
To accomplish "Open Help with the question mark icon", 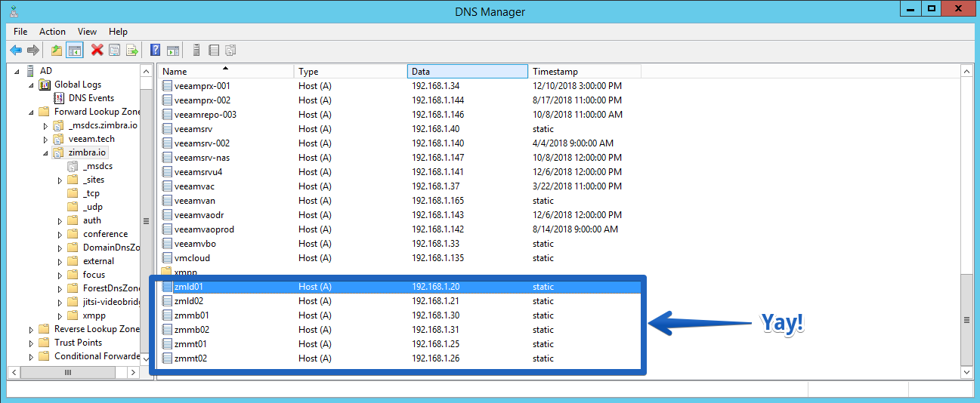I will 155,50.
